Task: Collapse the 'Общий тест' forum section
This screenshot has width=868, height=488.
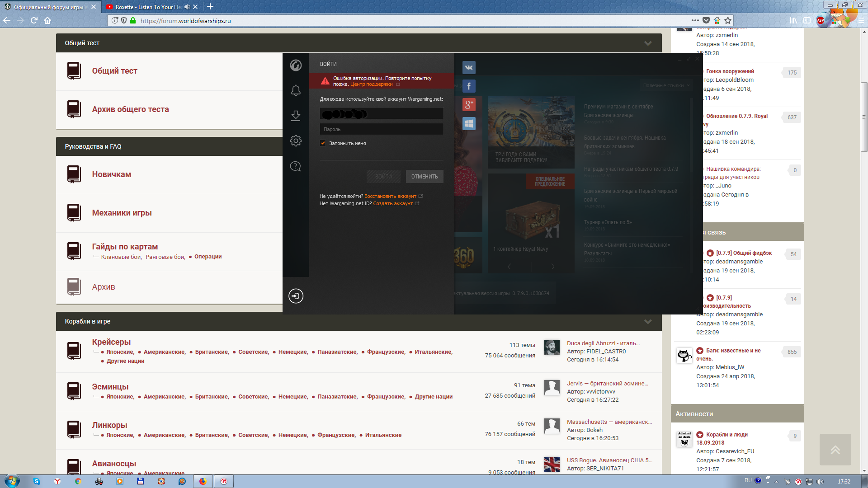Action: (648, 43)
